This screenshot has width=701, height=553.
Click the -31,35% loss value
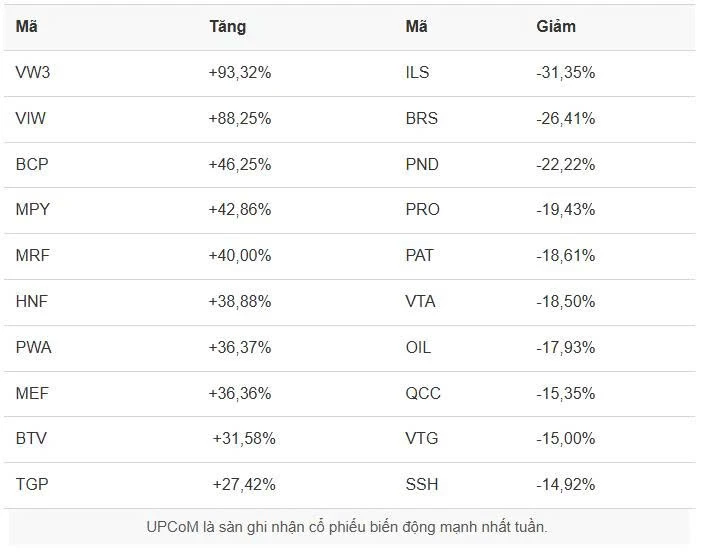[x=566, y=72]
